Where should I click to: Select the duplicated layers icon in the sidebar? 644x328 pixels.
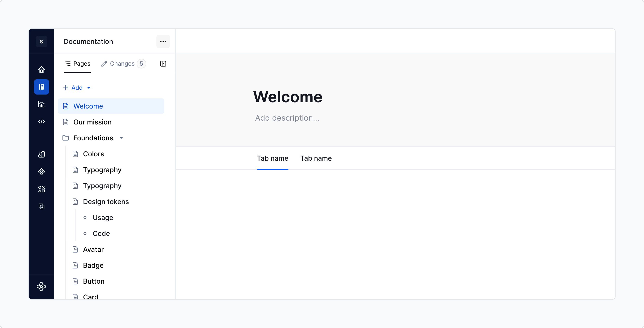(41, 206)
